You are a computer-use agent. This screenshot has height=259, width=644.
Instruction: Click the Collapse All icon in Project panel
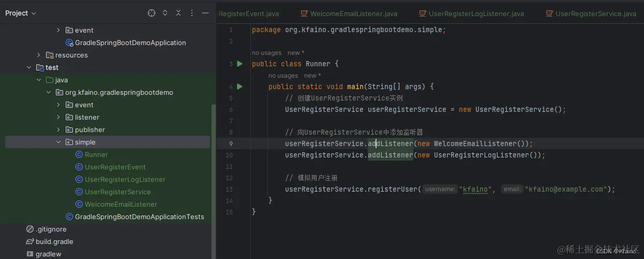coord(178,13)
